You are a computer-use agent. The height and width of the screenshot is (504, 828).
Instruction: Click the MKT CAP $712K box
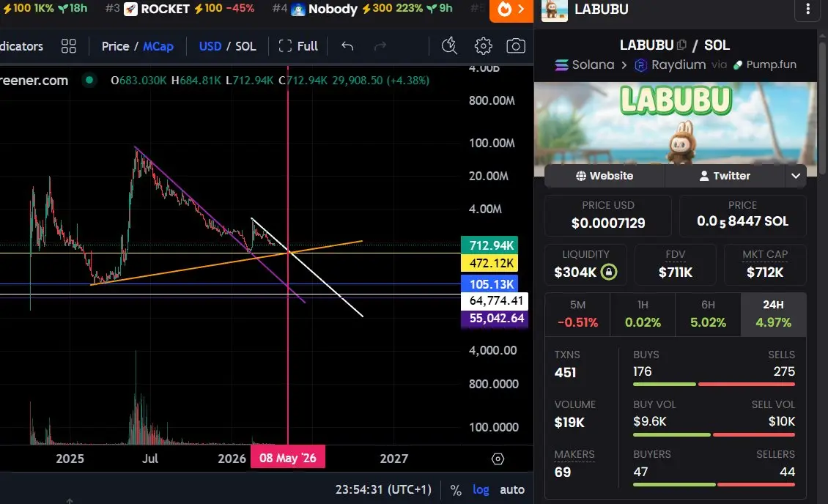pyautogui.click(x=765, y=264)
